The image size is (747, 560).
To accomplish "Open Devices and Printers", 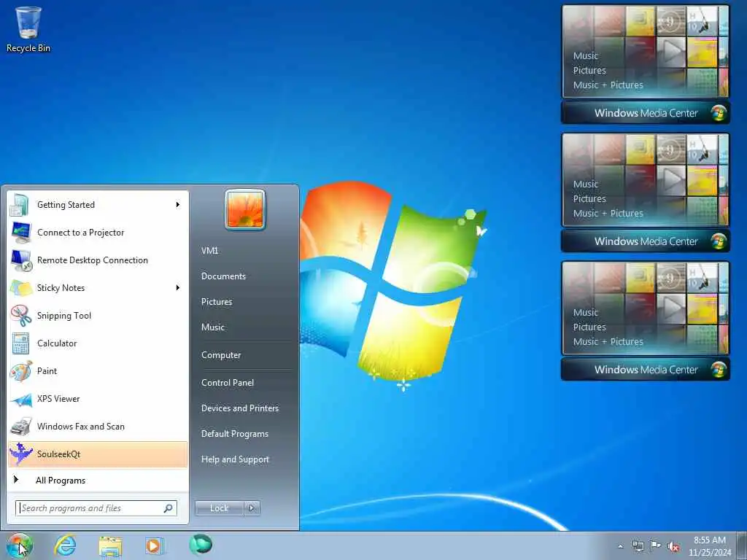I will click(240, 408).
